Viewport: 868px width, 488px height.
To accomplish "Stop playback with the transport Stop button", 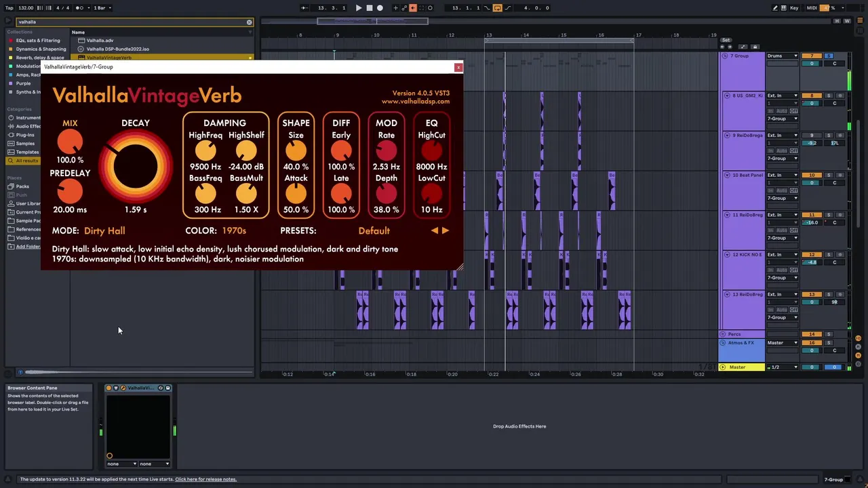I will click(369, 8).
